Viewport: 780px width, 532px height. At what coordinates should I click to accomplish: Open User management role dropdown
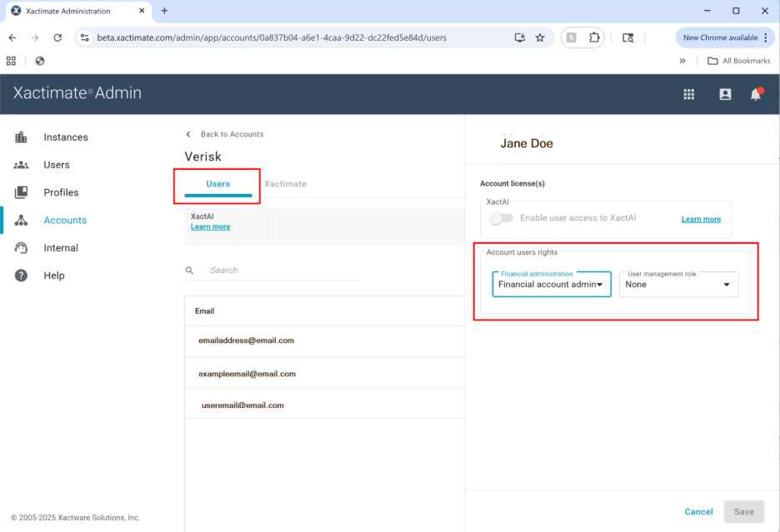679,285
